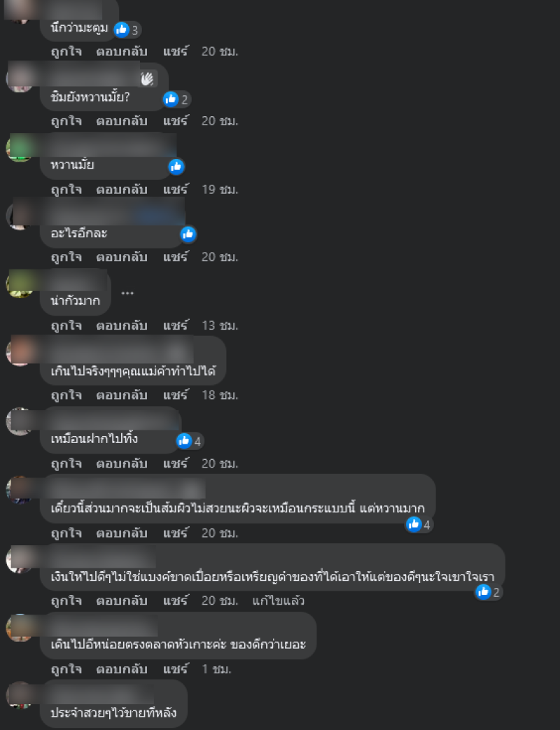560x730 pixels.
Task: Click like reaction icon on "หวานมั้ย" comment
Action: 176,166
